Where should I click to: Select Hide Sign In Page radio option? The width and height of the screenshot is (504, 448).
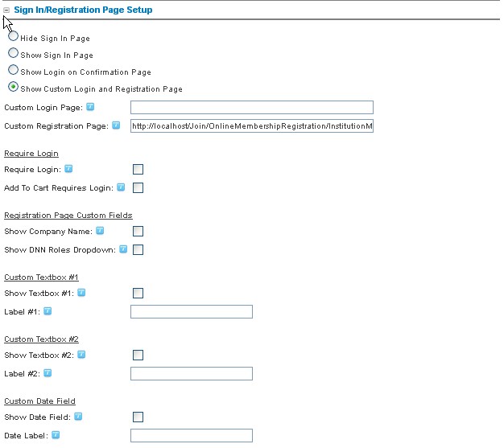point(13,36)
